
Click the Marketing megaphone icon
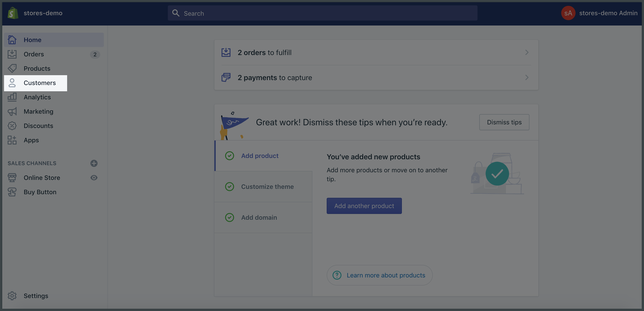(x=12, y=111)
